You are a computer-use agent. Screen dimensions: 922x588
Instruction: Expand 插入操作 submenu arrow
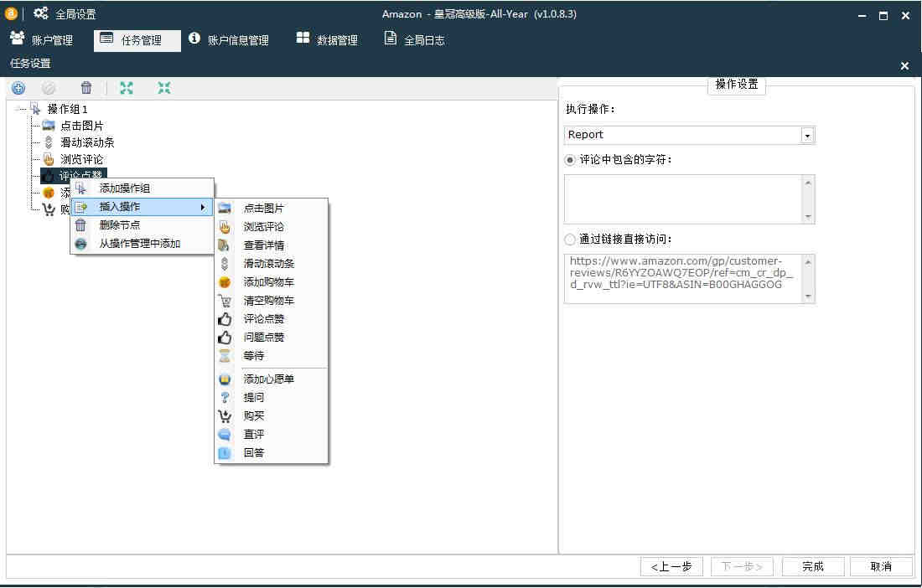coord(203,207)
